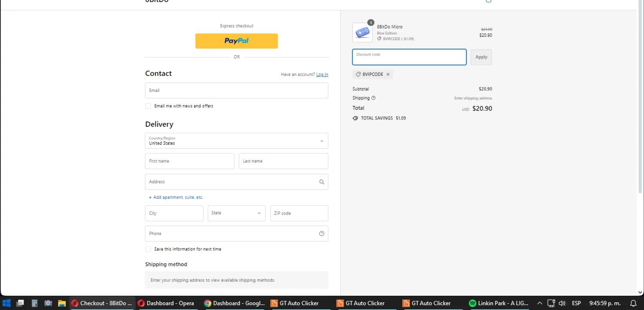Click the City input field
This screenshot has width=644, height=310.
(x=174, y=213)
